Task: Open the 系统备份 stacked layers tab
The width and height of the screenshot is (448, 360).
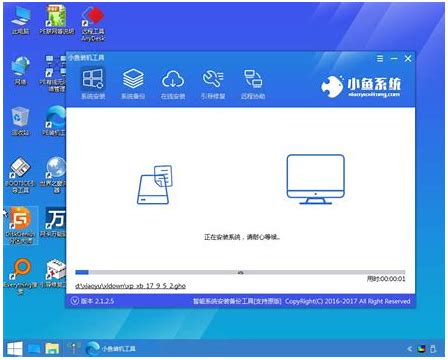Action: (x=133, y=84)
